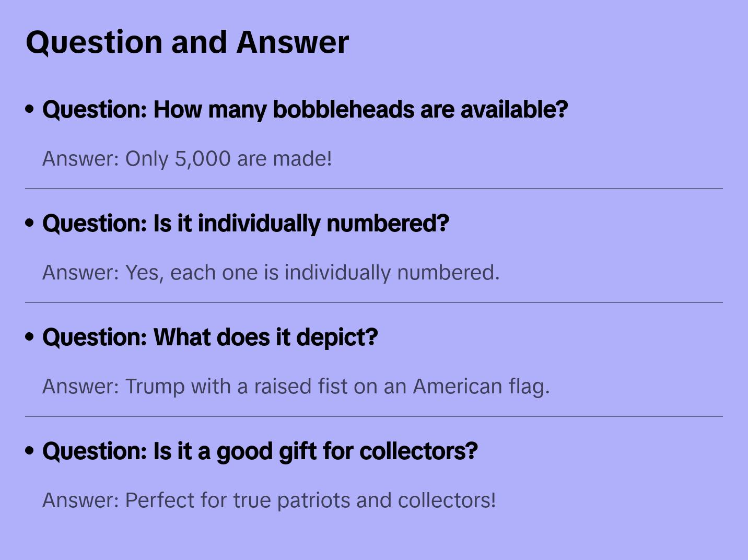Click the divider line below the "5,000" answer
Screen dimensions: 748x560
[x=374, y=189]
